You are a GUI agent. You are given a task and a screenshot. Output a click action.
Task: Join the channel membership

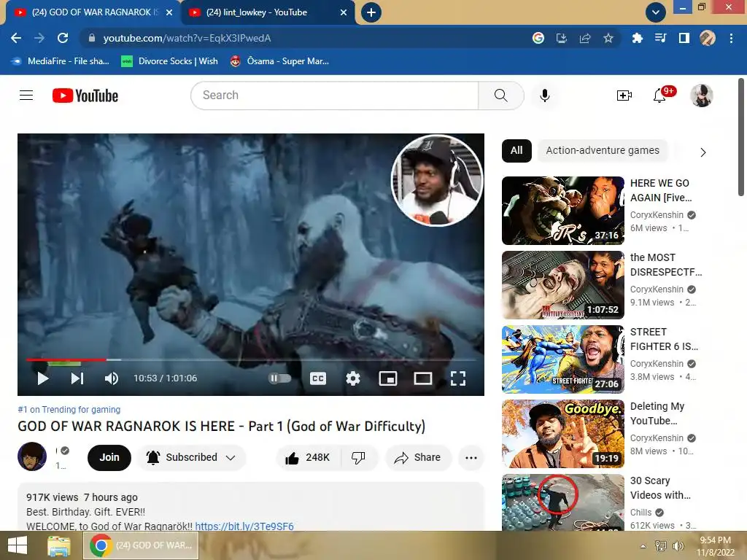tap(109, 458)
